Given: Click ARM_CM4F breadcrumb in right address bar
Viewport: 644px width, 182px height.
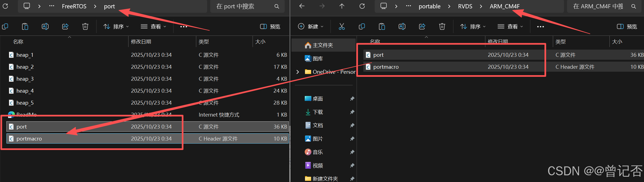Looking at the screenshot, I should click(505, 6).
